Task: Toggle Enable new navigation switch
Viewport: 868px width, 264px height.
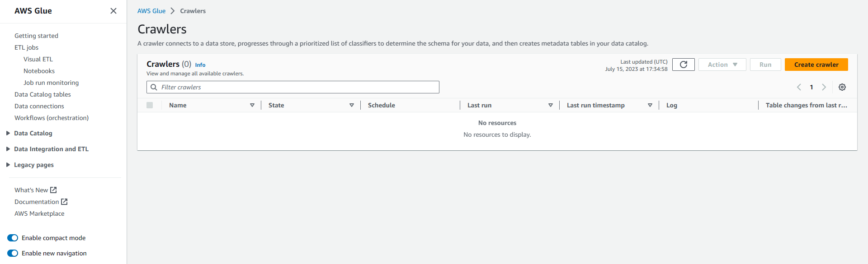Action: click(x=13, y=253)
